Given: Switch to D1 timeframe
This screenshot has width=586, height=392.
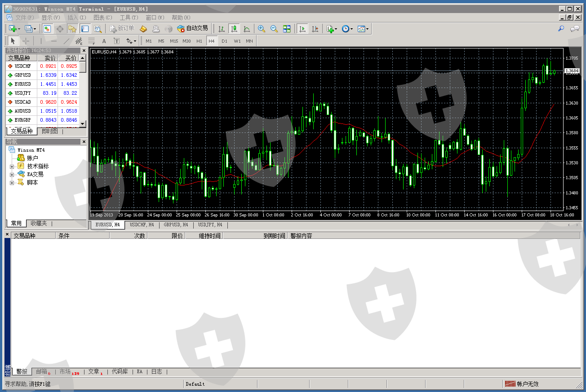Looking at the screenshot, I should pos(224,41).
